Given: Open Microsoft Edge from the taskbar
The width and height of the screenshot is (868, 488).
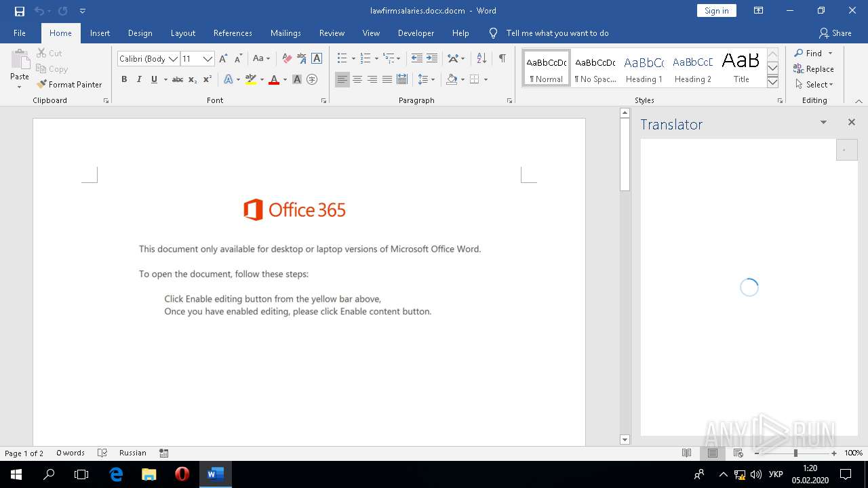Looking at the screenshot, I should coord(116,474).
